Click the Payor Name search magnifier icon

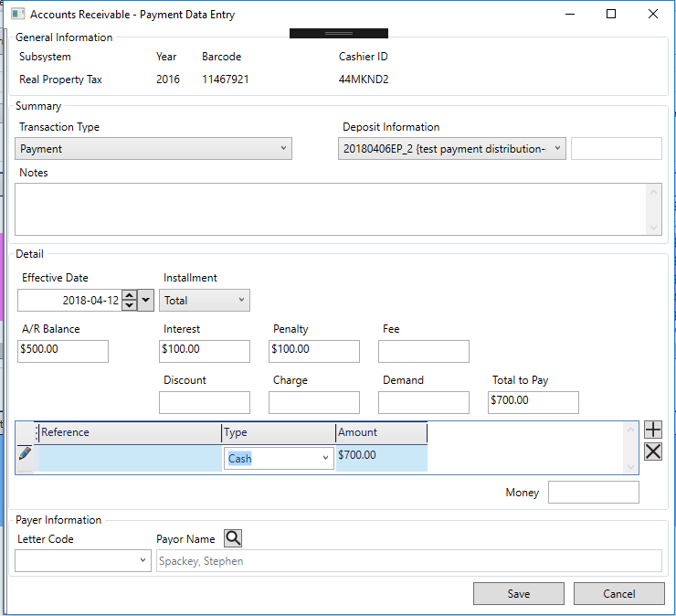(x=233, y=539)
